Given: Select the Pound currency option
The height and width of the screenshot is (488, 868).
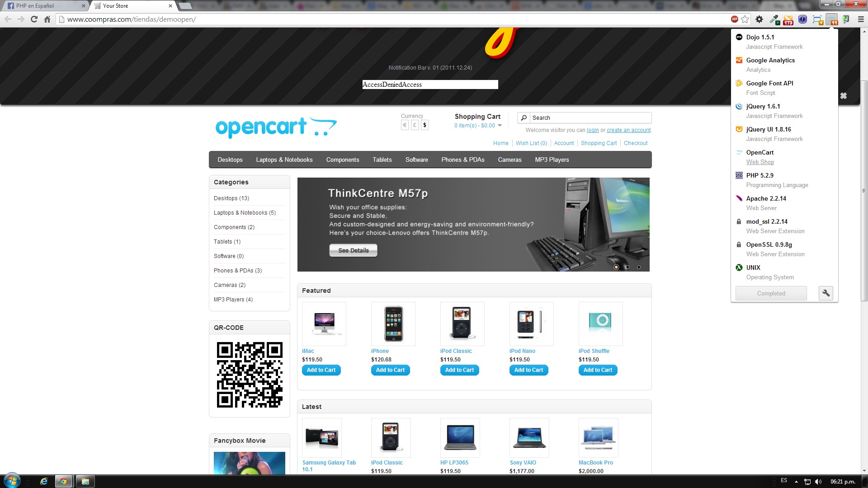Looking at the screenshot, I should click(415, 125).
